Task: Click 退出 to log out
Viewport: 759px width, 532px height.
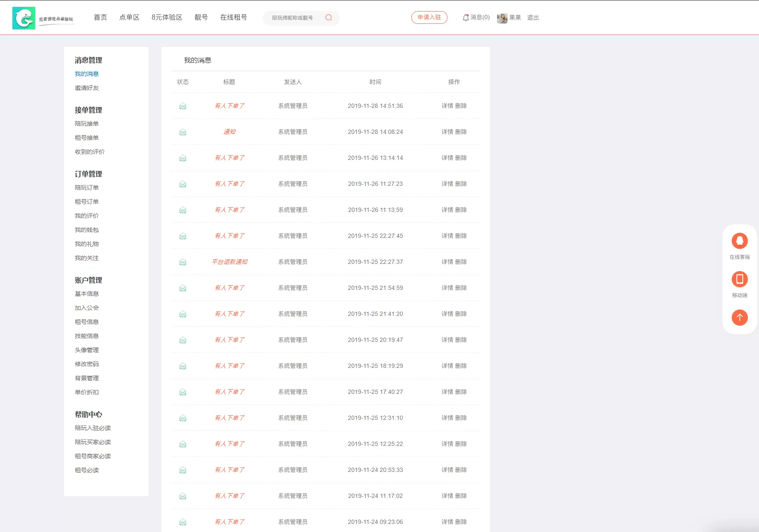Action: pyautogui.click(x=533, y=17)
